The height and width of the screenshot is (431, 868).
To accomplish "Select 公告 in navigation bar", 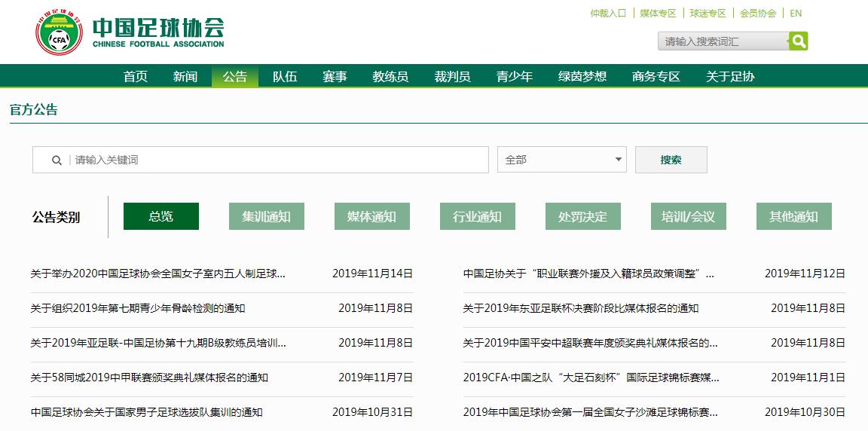I will [235, 76].
